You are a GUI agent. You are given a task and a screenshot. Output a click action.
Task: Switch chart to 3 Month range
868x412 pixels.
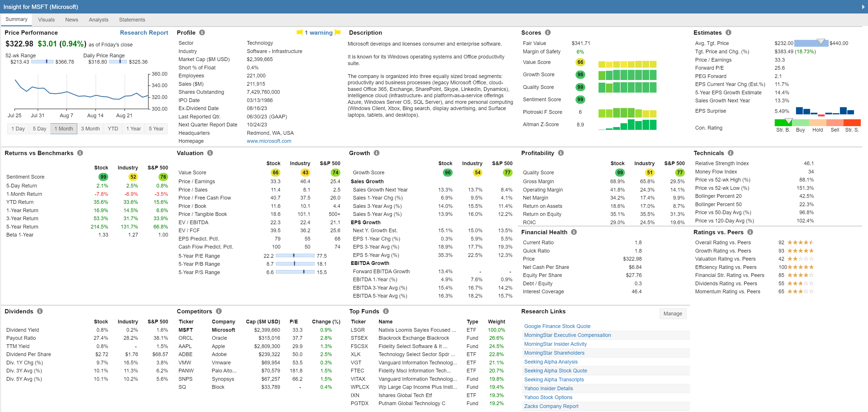[90, 128]
